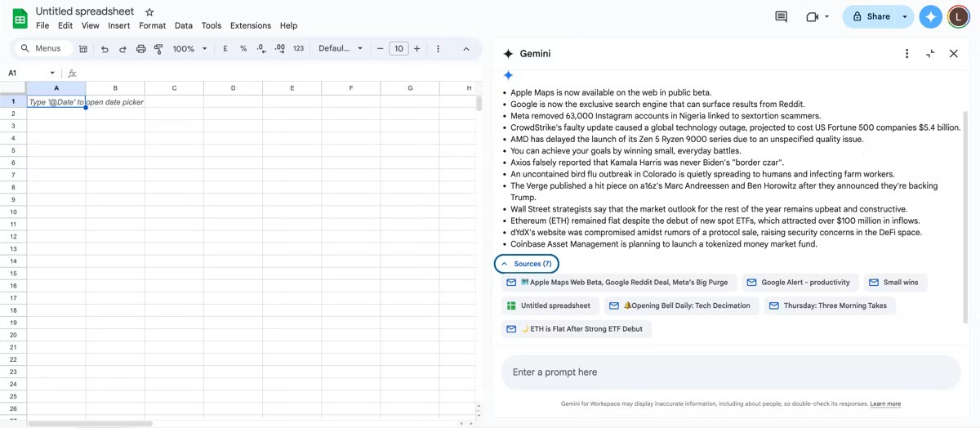
Task: Click the blue Gemini sparkle button
Action: (x=930, y=16)
